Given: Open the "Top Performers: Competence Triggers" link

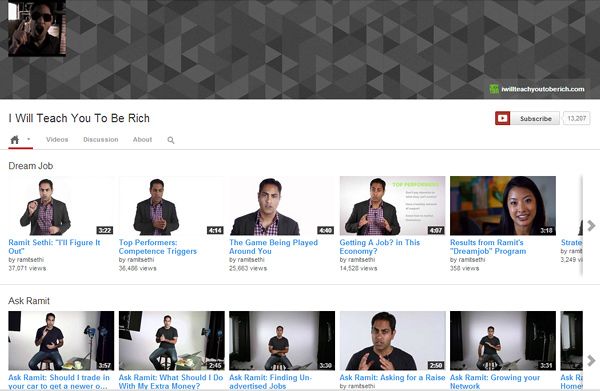Looking at the screenshot, I should pyautogui.click(x=158, y=247).
